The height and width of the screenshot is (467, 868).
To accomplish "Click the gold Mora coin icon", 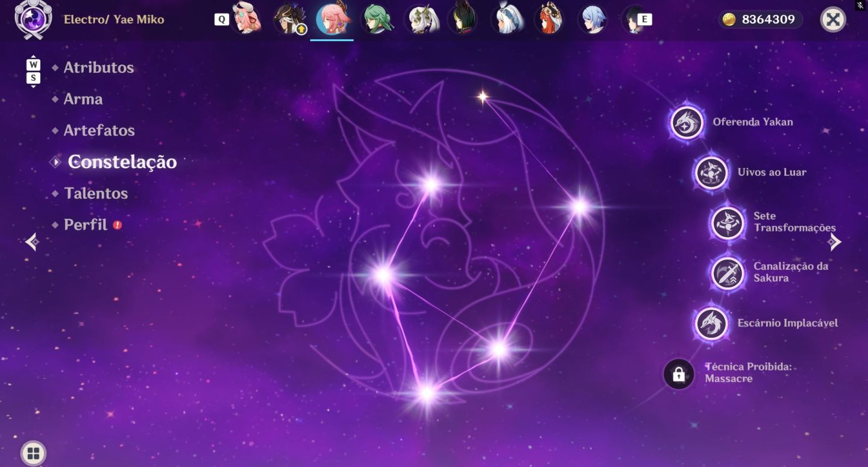I will (x=729, y=20).
